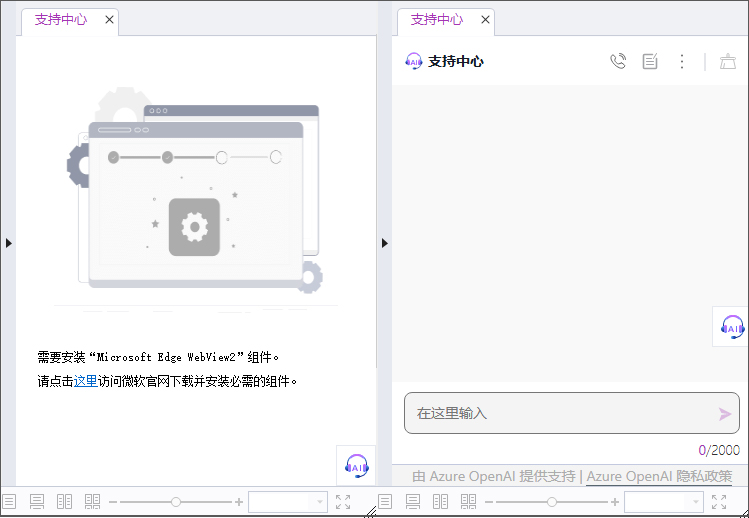Click the send arrow in the input box
The width and height of the screenshot is (749, 518).
point(725,413)
